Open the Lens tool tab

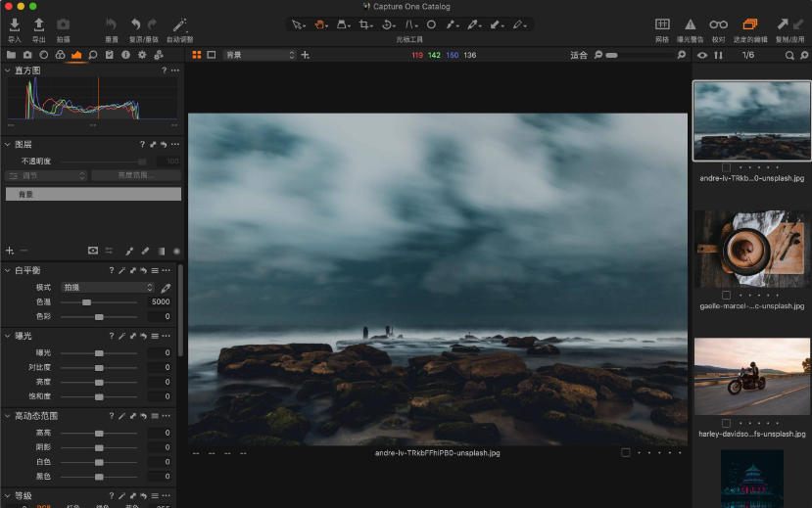(x=44, y=55)
